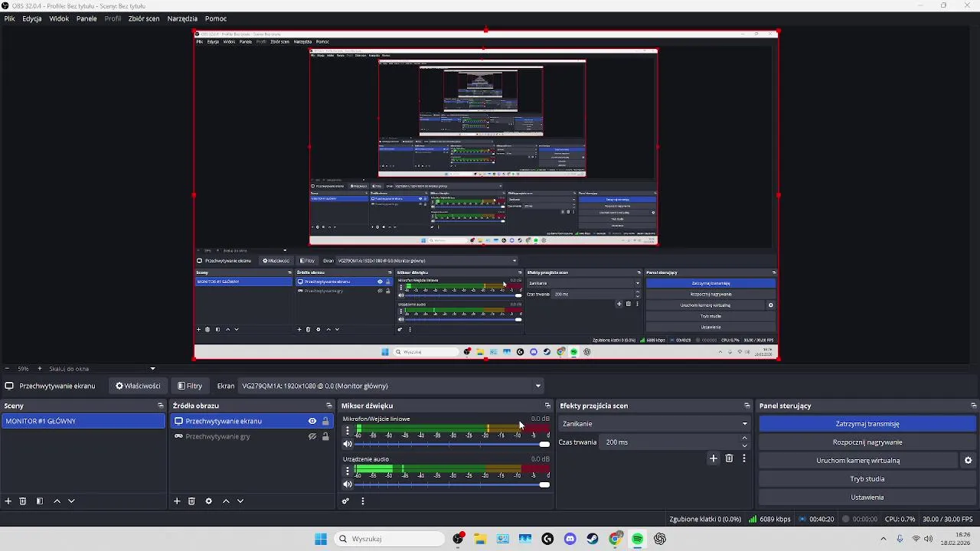Image resolution: width=980 pixels, height=551 pixels.
Task: Open Zanikanie transition type dropdown
Action: point(655,423)
